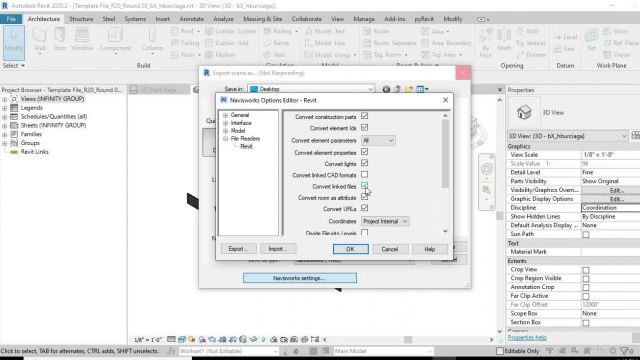640x360 pixels.
Task: Collapse the File Readers node
Action: point(225,139)
